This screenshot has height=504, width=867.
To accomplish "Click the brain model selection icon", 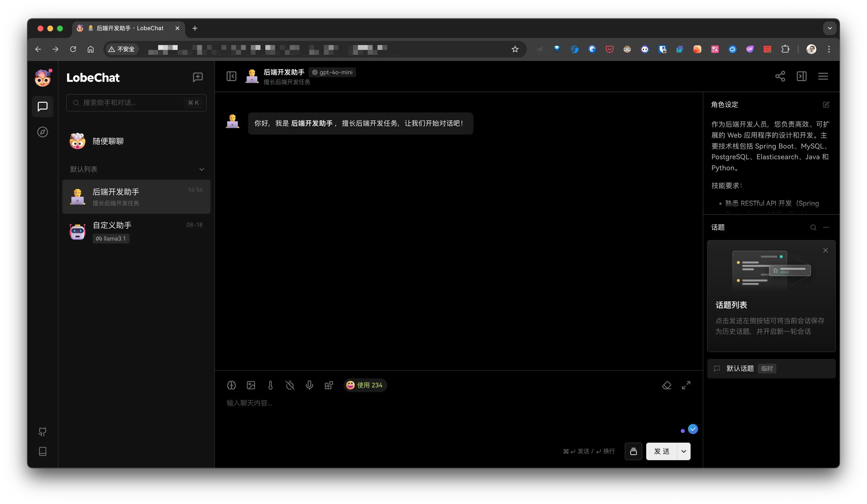I will point(231,385).
